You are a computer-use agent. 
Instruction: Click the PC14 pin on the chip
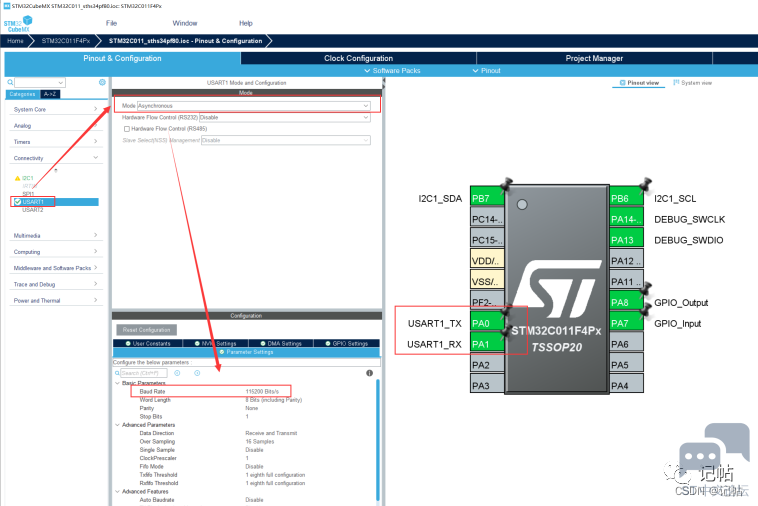tap(487, 219)
